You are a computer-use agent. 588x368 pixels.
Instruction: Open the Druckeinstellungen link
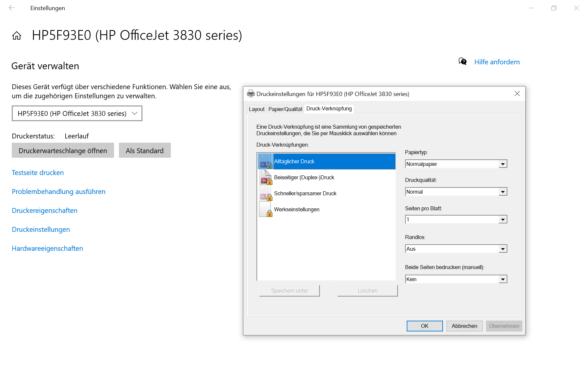tap(41, 229)
